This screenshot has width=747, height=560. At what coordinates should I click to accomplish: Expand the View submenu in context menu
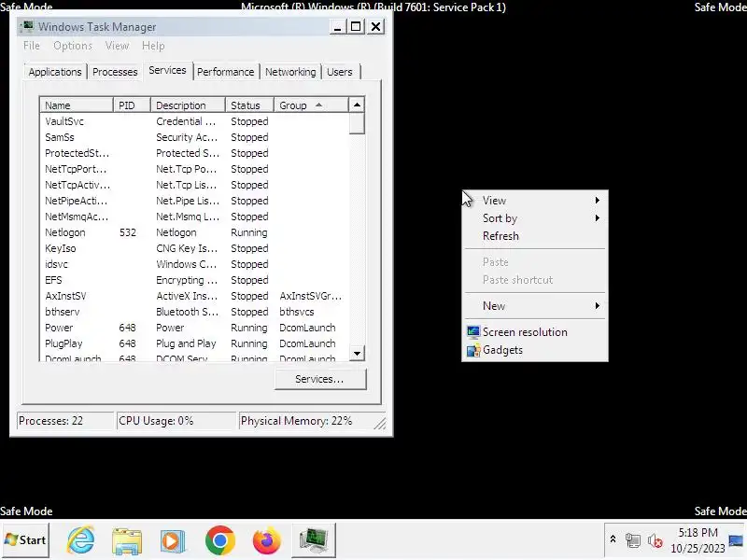point(535,201)
